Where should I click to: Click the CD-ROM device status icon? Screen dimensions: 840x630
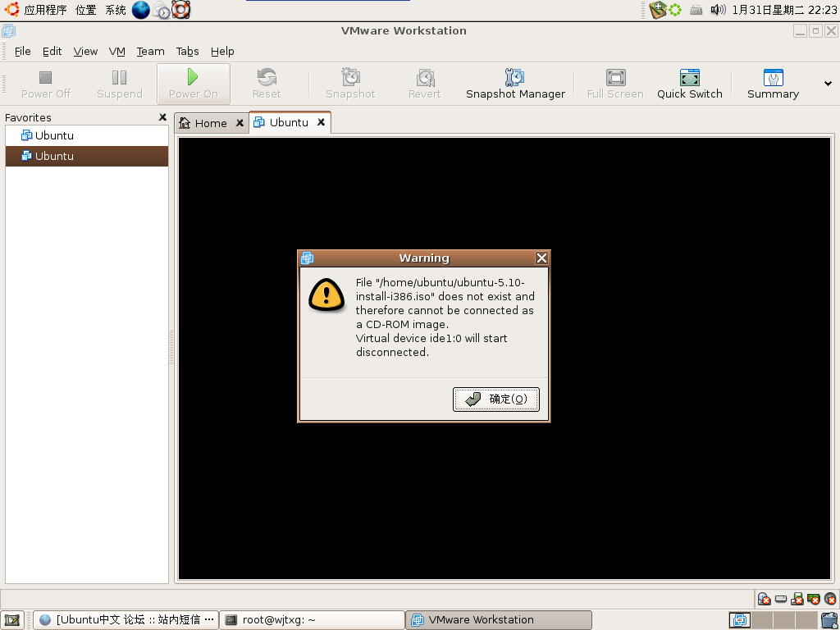765,599
